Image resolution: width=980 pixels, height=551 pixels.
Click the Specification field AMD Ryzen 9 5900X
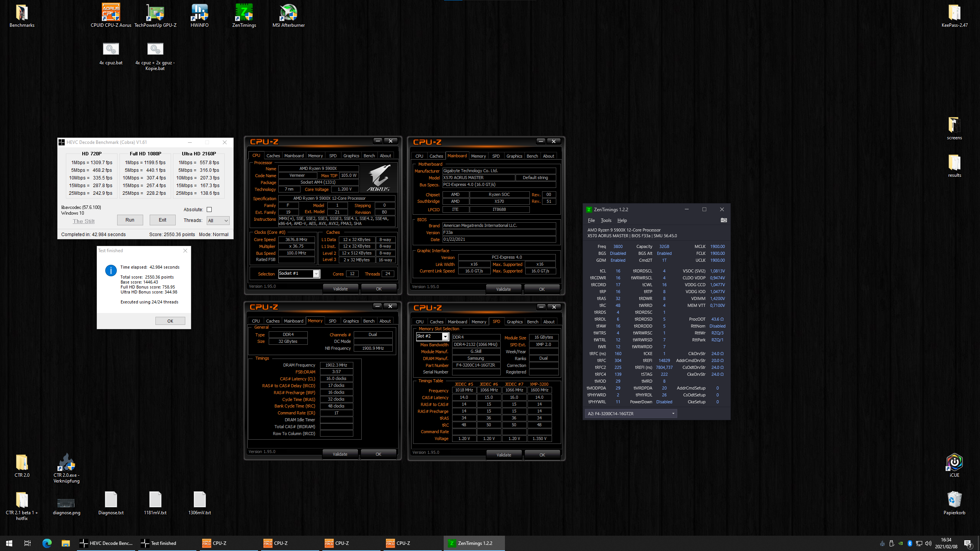tap(336, 198)
